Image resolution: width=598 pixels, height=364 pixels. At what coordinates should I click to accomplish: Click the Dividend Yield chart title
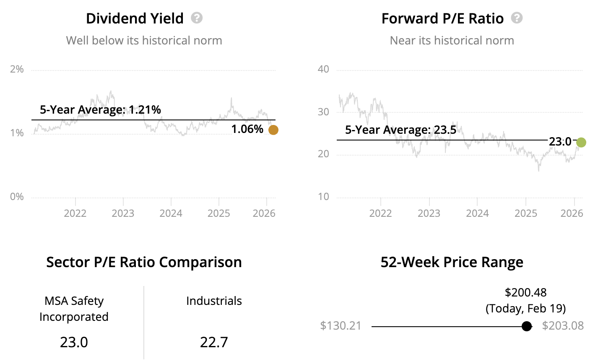pyautogui.click(x=135, y=18)
